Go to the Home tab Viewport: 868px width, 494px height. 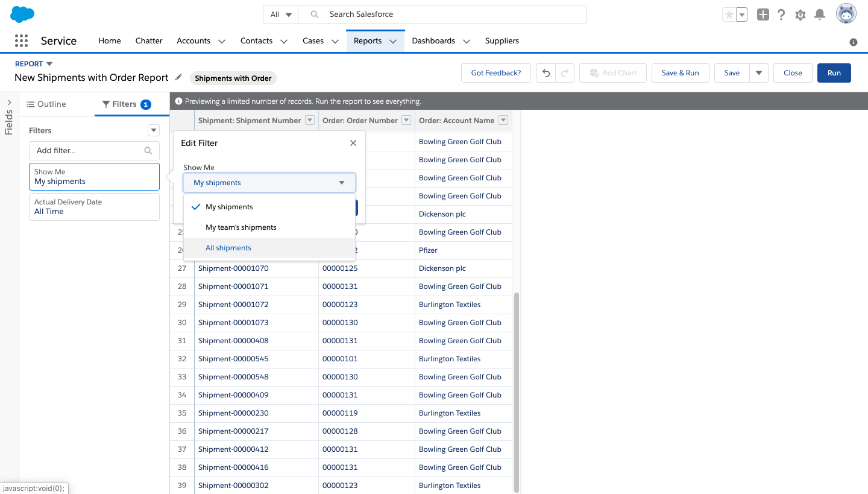click(x=110, y=41)
